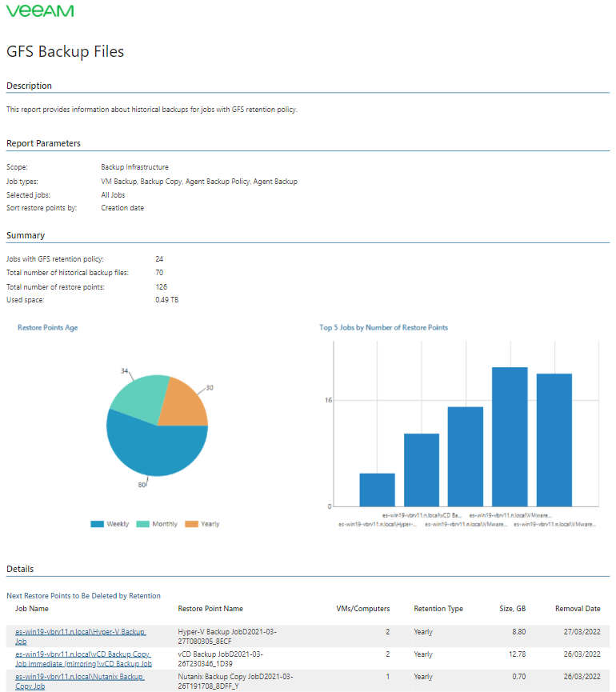The width and height of the screenshot is (616, 692).
Task: Click the VMs/Computers column header
Action: pyautogui.click(x=363, y=609)
